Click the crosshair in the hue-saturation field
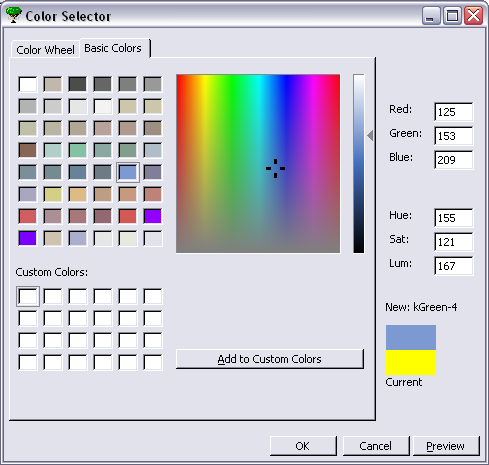The width and height of the screenshot is (489, 465). click(x=275, y=168)
